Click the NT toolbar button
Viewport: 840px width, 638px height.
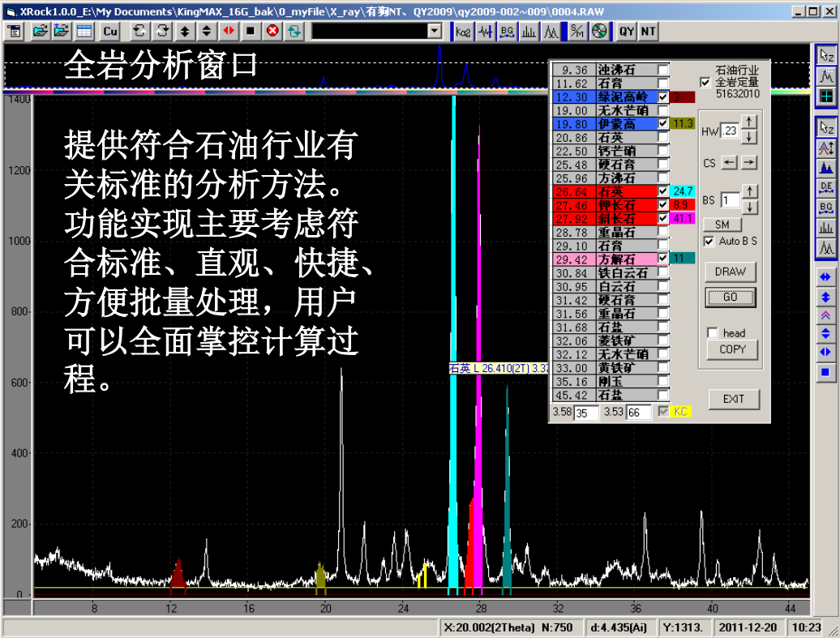648,31
